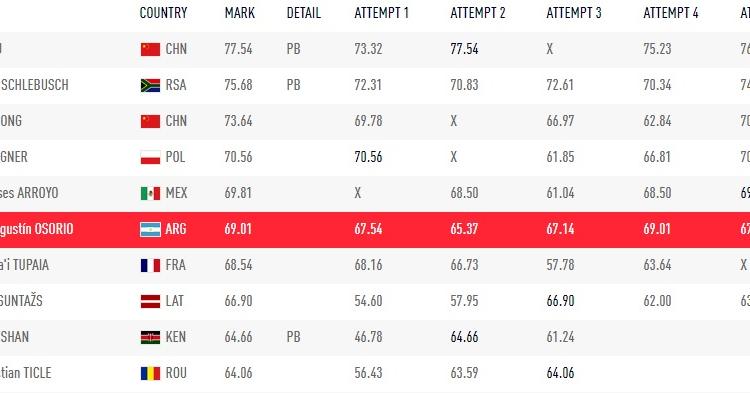Viewport: 750px width, 393px height.
Task: Click the Latvia flag icon
Action: [x=150, y=301]
